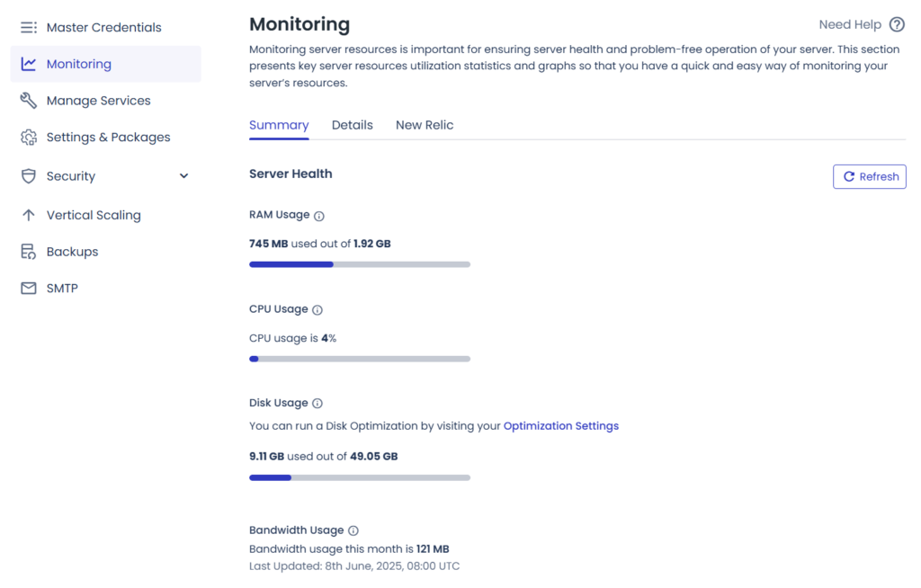Expand the Security submenu chevron

click(x=183, y=176)
